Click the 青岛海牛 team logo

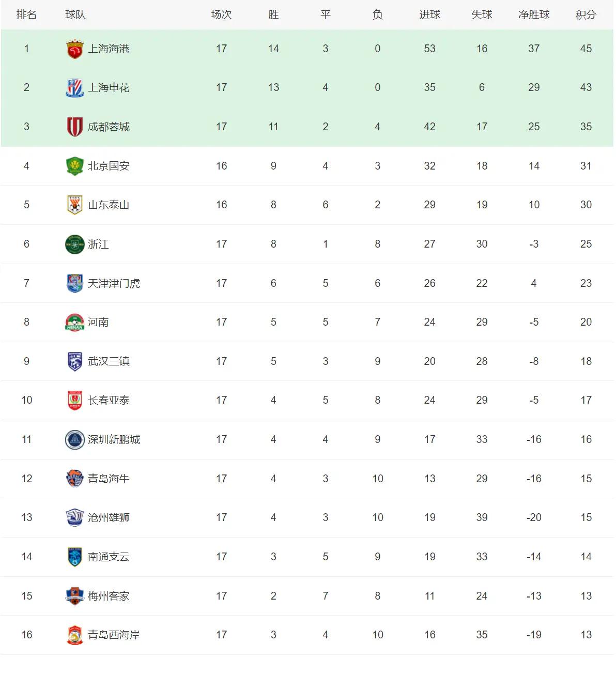[75, 479]
